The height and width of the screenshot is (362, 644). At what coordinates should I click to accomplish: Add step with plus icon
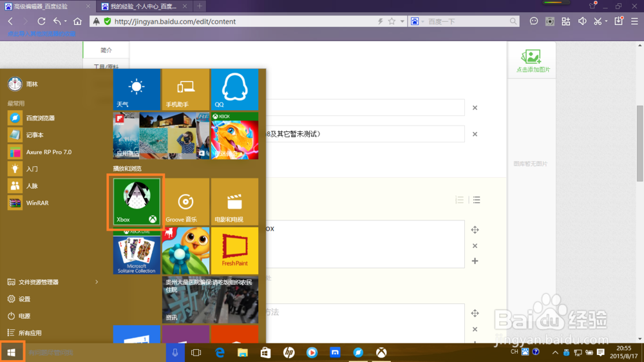(475, 261)
